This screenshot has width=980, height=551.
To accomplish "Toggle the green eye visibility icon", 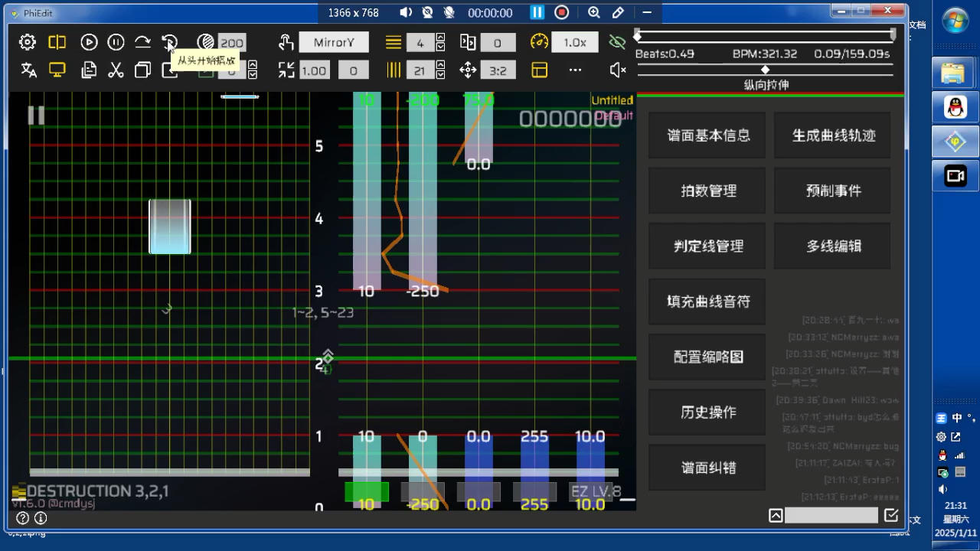I will coord(617,42).
